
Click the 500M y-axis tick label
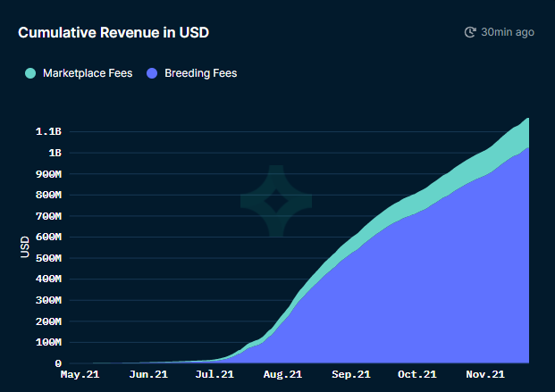click(48, 258)
